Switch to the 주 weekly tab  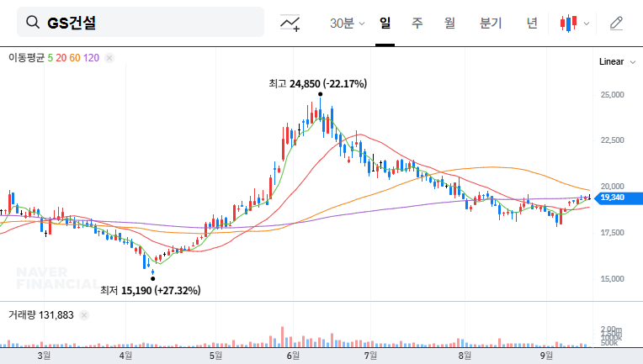tap(417, 23)
